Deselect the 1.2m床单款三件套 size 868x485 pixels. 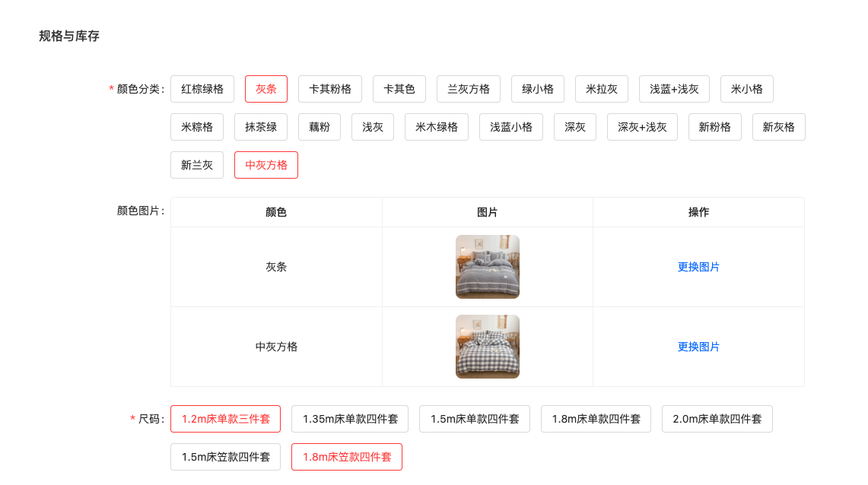point(226,419)
